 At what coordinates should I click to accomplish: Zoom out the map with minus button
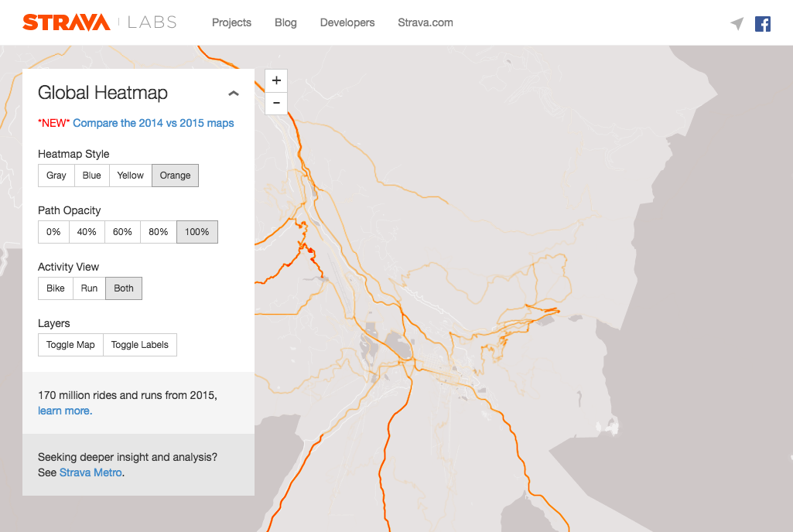(x=276, y=103)
